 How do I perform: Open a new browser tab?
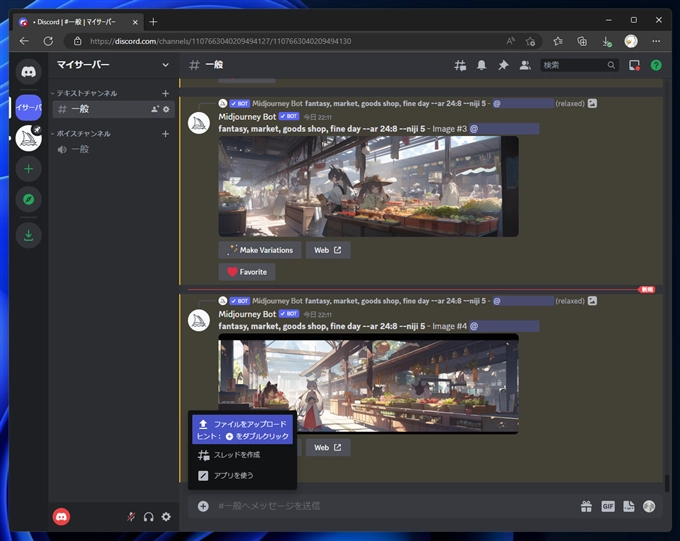[x=153, y=22]
